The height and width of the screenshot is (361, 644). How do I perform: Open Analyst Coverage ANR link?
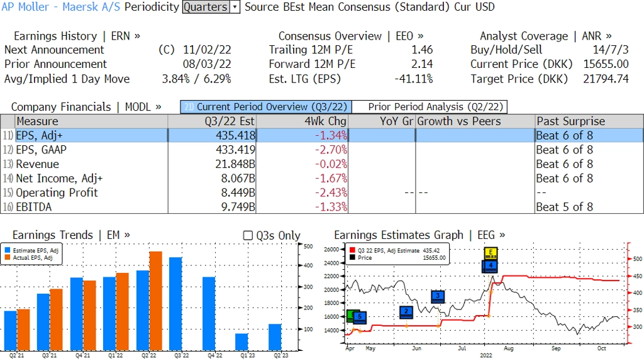point(546,36)
